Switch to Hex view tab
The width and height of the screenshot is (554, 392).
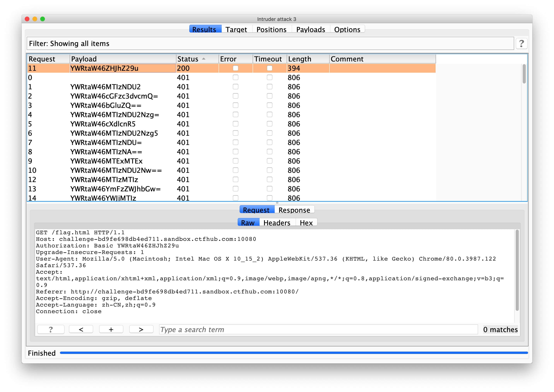click(x=306, y=222)
